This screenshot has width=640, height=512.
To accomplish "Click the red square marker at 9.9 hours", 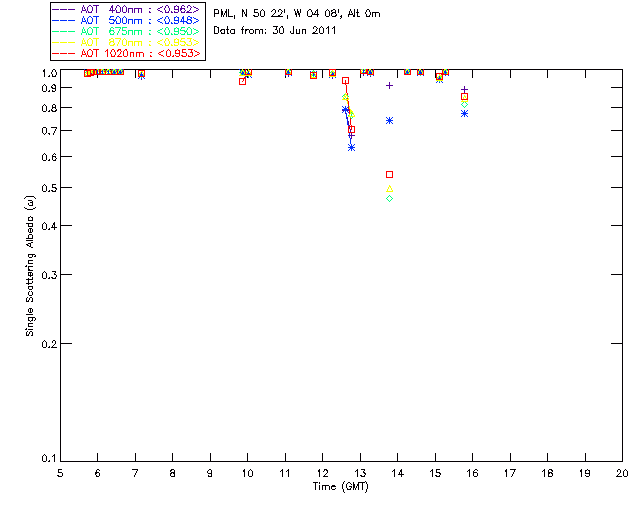I will (x=242, y=82).
